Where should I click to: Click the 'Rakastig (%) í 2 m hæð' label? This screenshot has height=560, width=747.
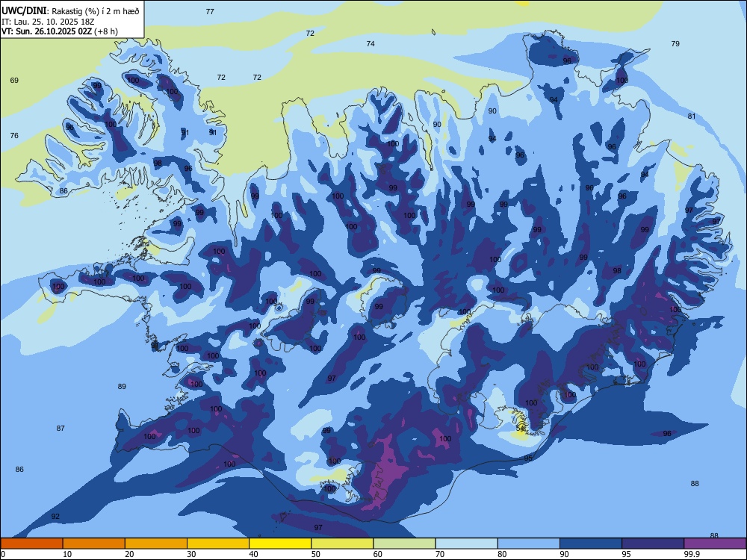[x=96, y=11]
